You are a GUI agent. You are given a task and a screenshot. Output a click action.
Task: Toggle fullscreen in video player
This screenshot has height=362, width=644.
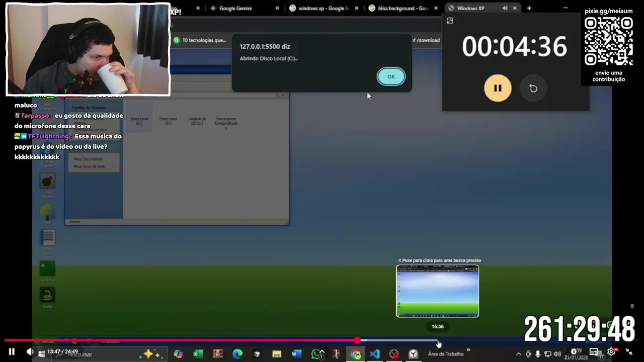tap(629, 352)
